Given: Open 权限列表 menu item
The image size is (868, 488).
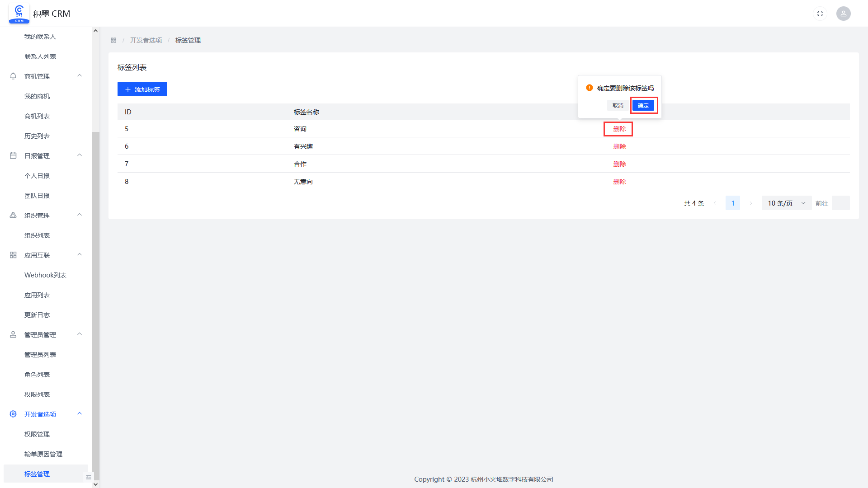Looking at the screenshot, I should [37, 394].
